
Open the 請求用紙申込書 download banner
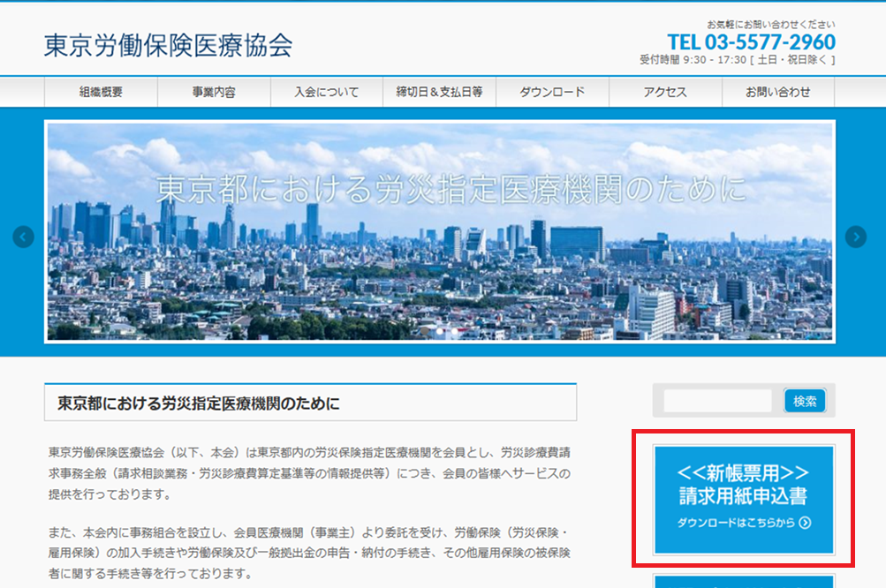click(x=744, y=500)
